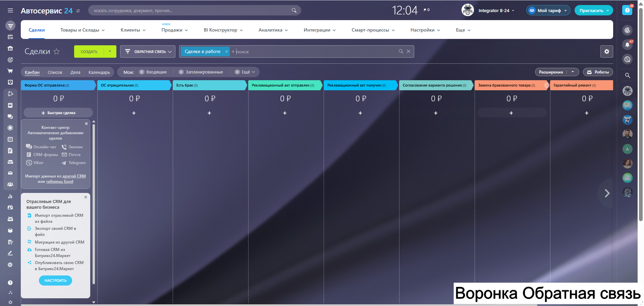644x306 pixels.
Task: Click the CRM-формы channel icon
Action: (29, 155)
